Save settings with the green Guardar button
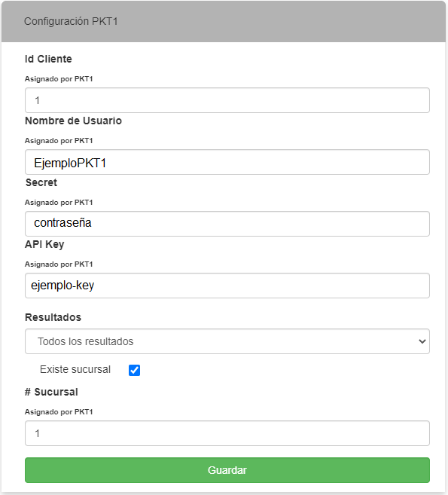 click(x=227, y=470)
